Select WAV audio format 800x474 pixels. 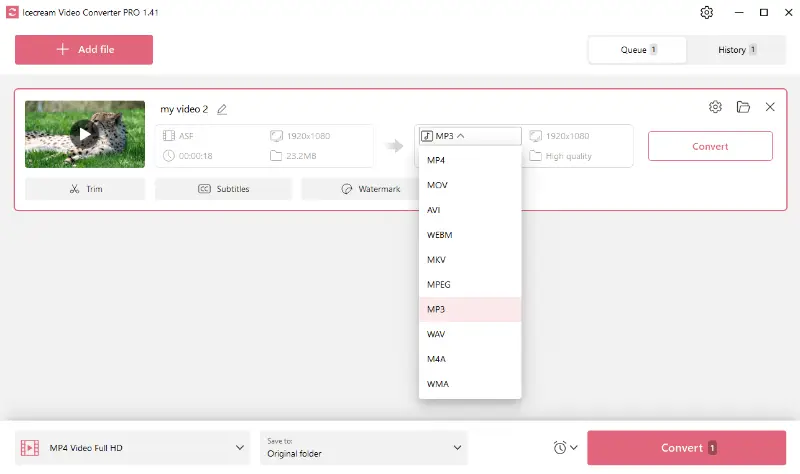(x=470, y=334)
